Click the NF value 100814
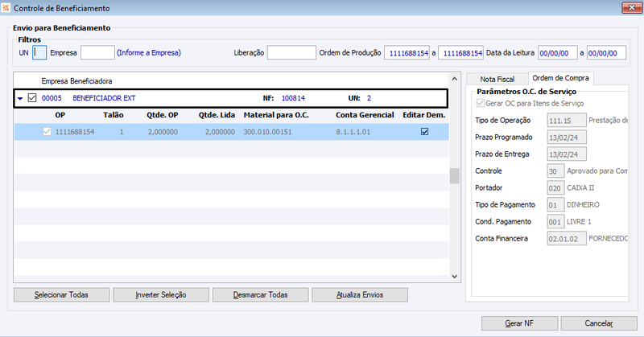 [293, 98]
